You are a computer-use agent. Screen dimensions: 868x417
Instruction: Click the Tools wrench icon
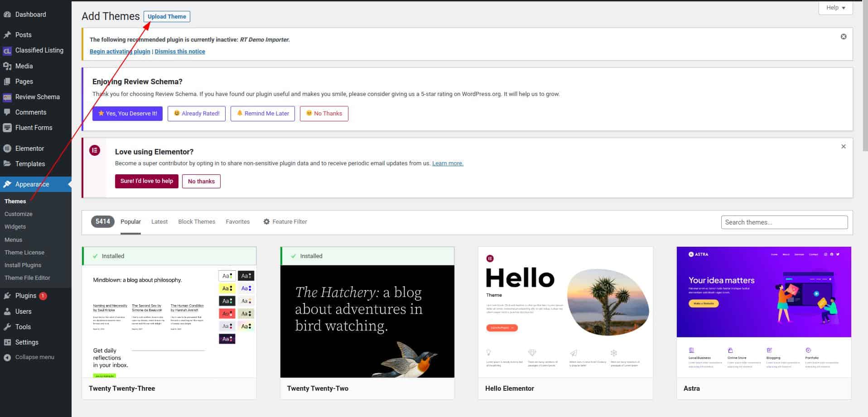[x=7, y=327]
